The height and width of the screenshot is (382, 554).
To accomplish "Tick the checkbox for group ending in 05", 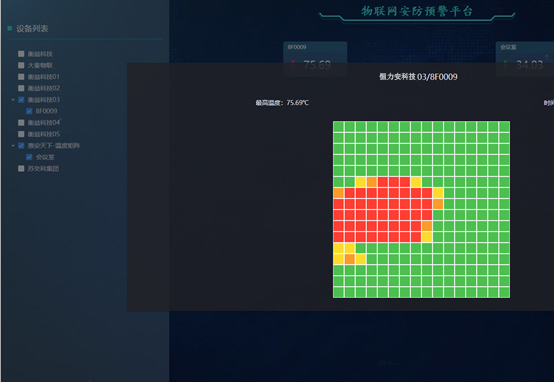I will coord(21,134).
